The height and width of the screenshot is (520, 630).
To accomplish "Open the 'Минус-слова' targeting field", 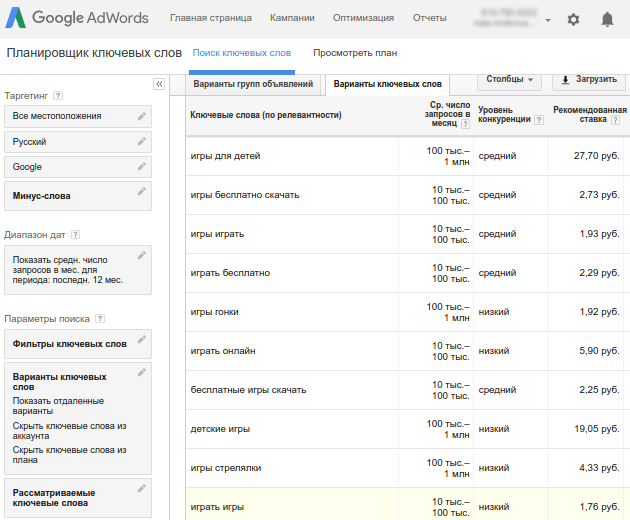I will tap(78, 196).
